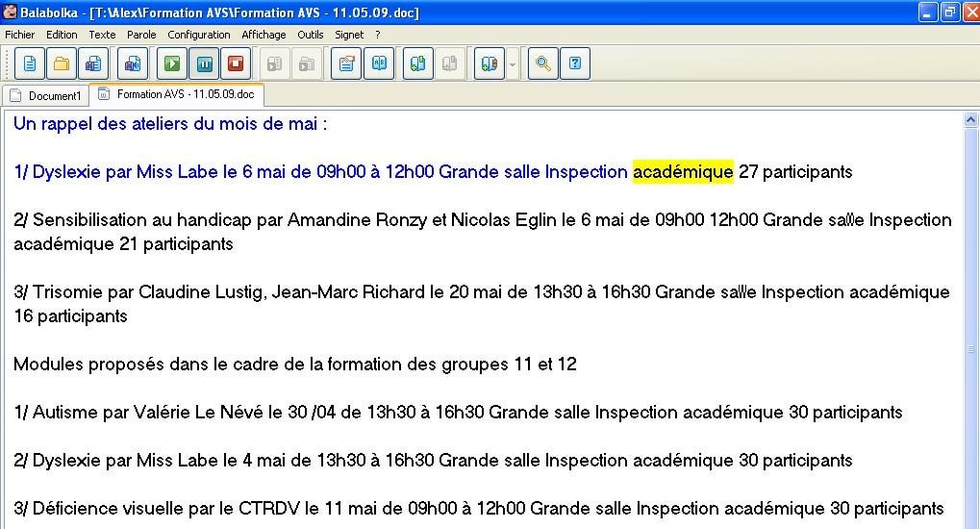
Task: Click the Save audio file icon
Action: [x=133, y=64]
